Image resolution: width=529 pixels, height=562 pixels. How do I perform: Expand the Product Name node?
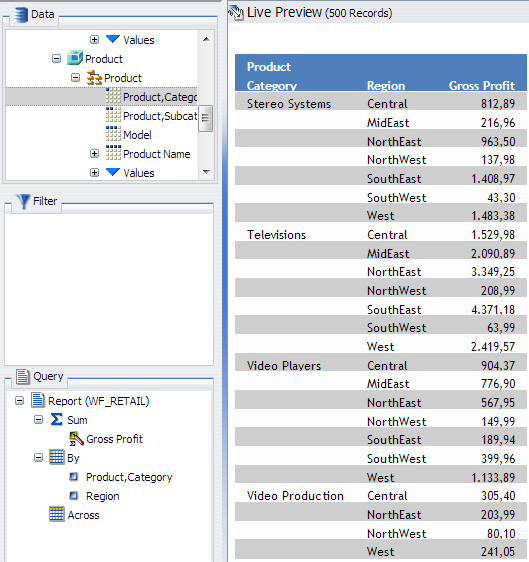[94, 154]
